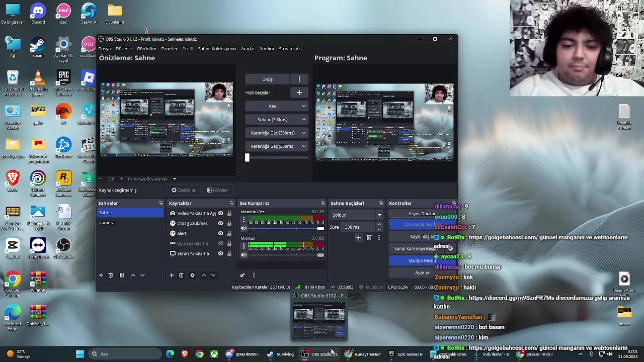The height and width of the screenshot is (362, 644).
Task: Remove the selected source with the Kaynaklar trash icon
Action: [181, 275]
